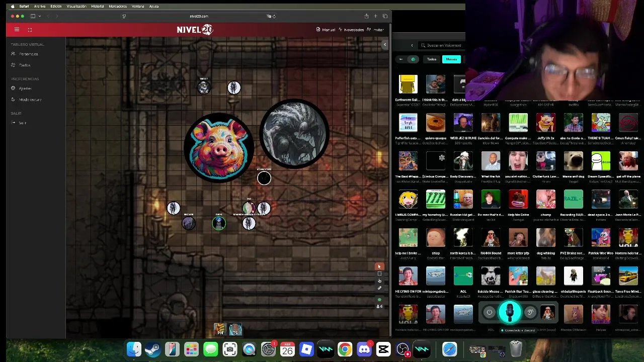This screenshot has height=362, width=644.
Task: Play the Flashback Sound meme
Action: tap(601, 276)
